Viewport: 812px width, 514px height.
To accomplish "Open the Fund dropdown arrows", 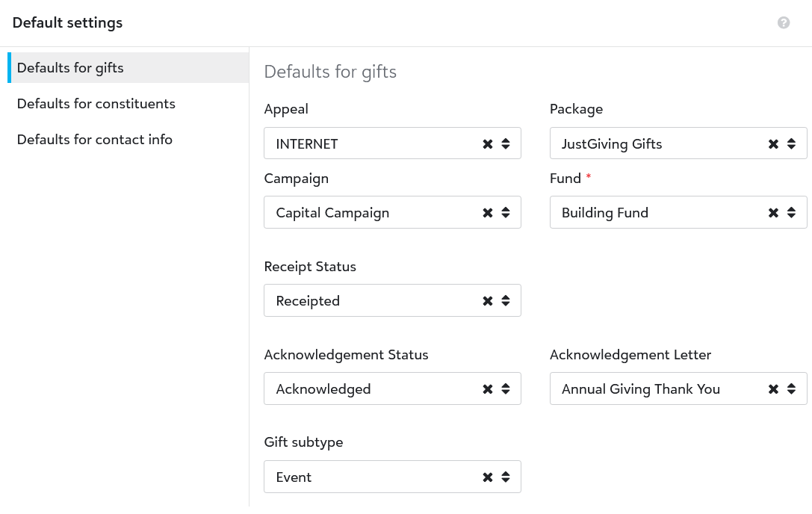I will click(792, 213).
